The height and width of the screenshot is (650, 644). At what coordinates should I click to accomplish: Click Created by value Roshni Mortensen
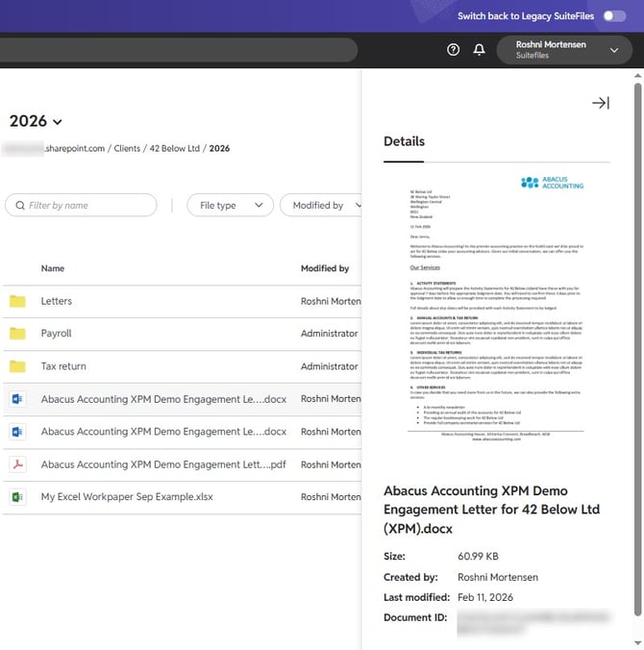point(498,578)
